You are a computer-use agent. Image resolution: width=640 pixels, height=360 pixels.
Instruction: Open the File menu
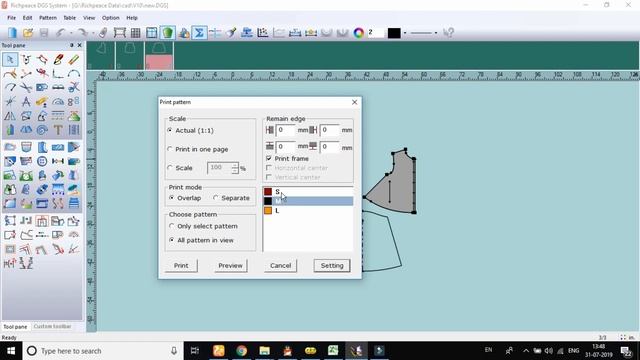click(x=11, y=18)
